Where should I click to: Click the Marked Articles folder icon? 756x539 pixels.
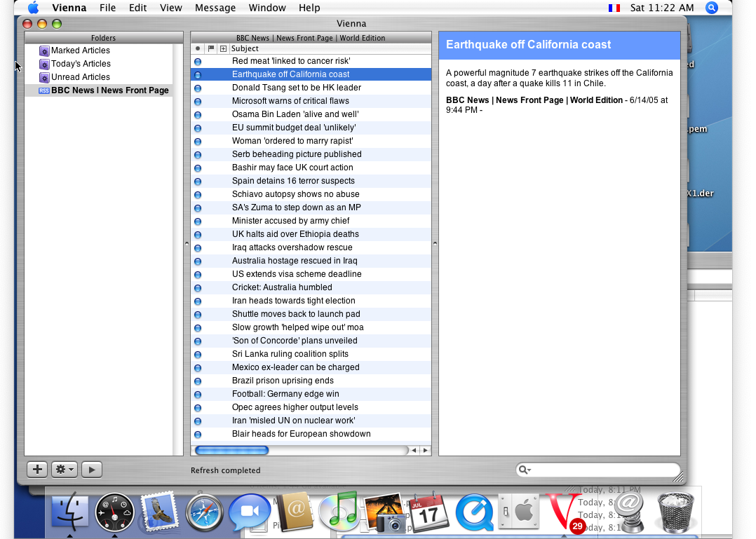point(44,50)
